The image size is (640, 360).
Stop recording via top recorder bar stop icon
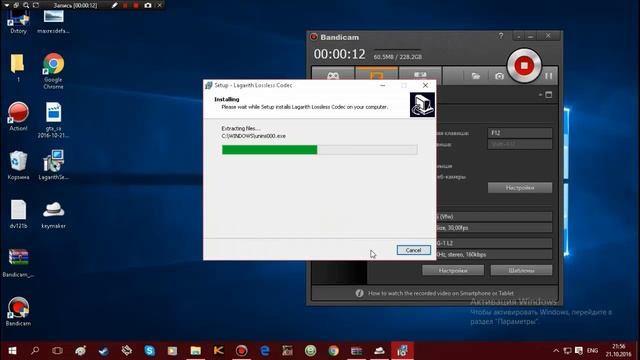coord(136,5)
